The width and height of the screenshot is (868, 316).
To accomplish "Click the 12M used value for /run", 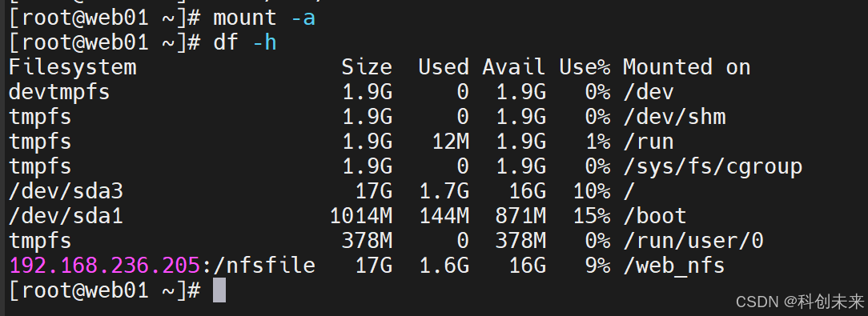I will 451,142.
